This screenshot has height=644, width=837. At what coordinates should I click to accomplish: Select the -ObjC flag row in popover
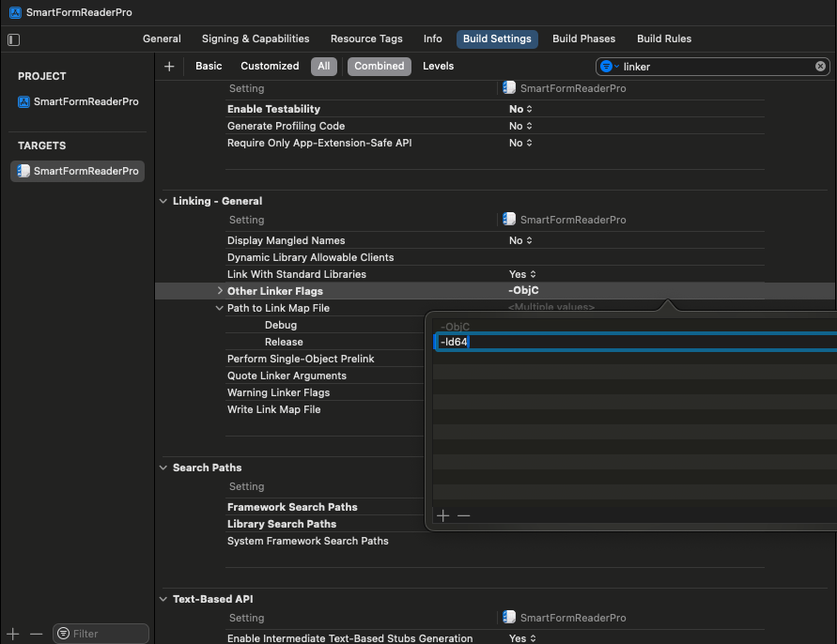[635, 327]
